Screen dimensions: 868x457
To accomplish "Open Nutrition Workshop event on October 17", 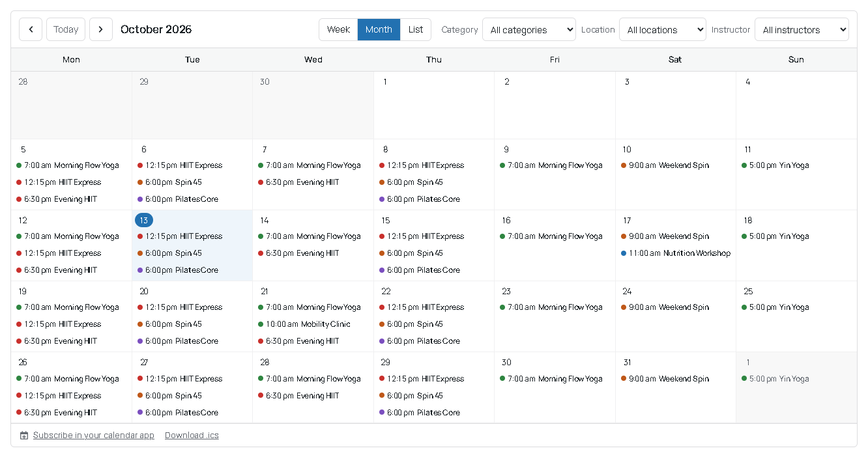I will tap(676, 253).
